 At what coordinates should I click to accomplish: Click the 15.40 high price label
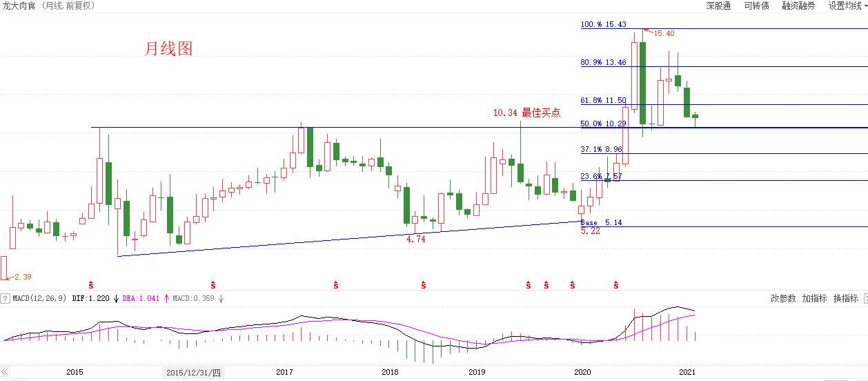(664, 33)
